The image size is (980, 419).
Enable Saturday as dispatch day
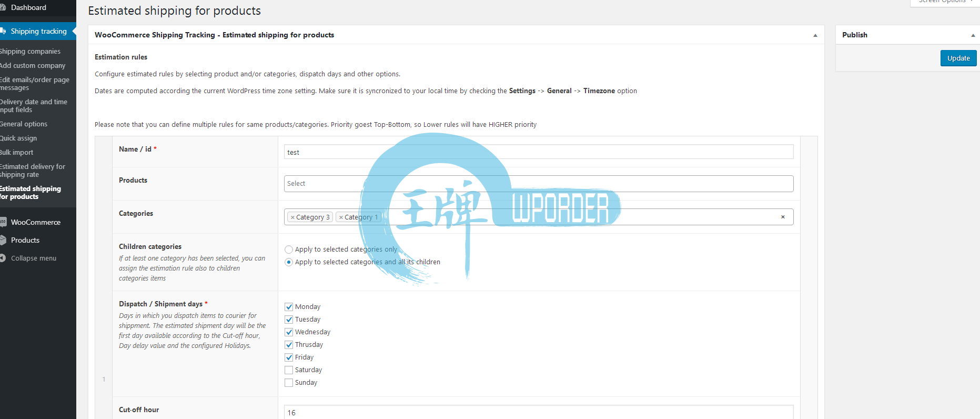tap(289, 370)
